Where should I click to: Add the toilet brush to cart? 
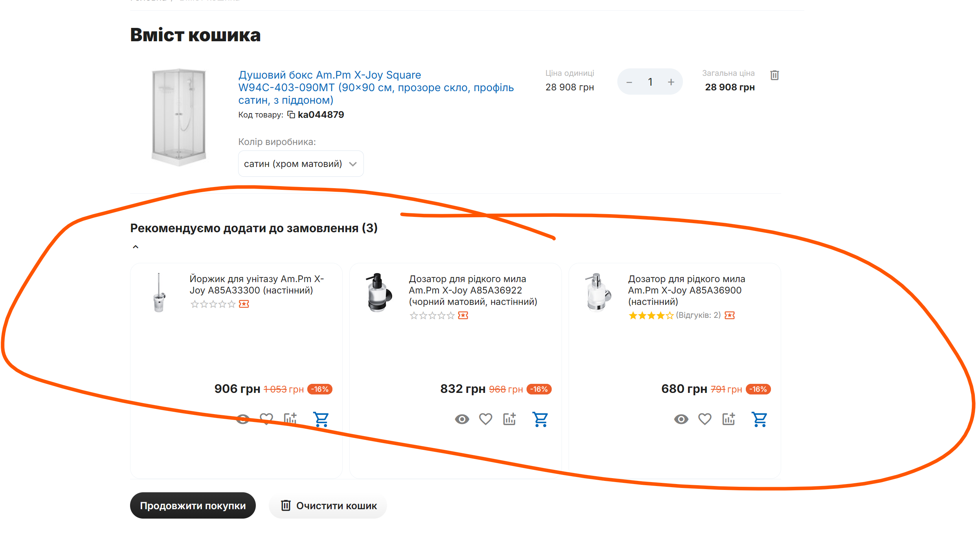(x=321, y=419)
